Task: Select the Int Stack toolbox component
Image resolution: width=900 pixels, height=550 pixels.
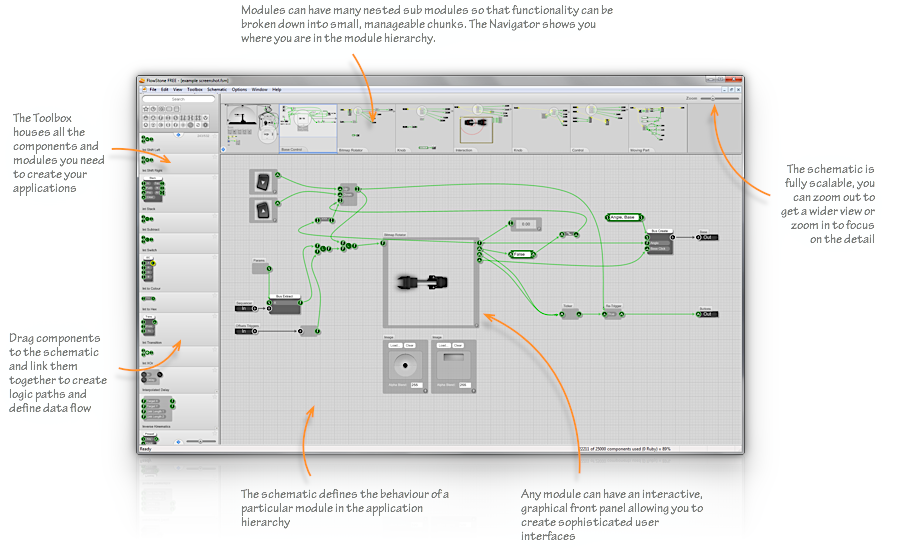Action: point(179,193)
